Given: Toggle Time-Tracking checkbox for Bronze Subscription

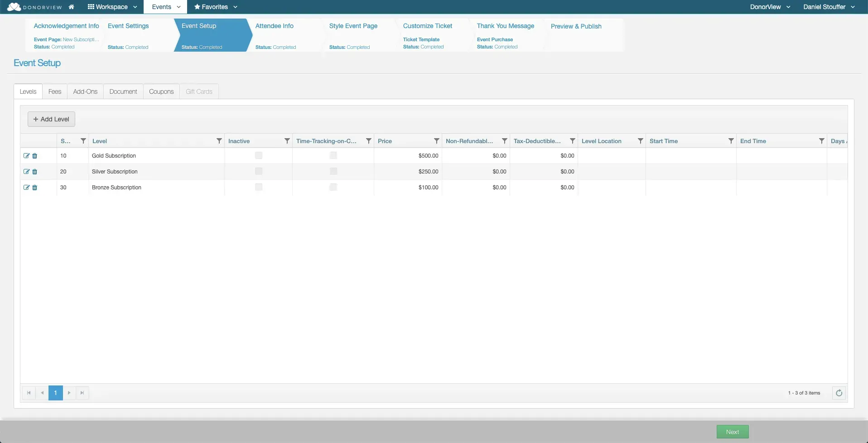Looking at the screenshot, I should pyautogui.click(x=333, y=187).
